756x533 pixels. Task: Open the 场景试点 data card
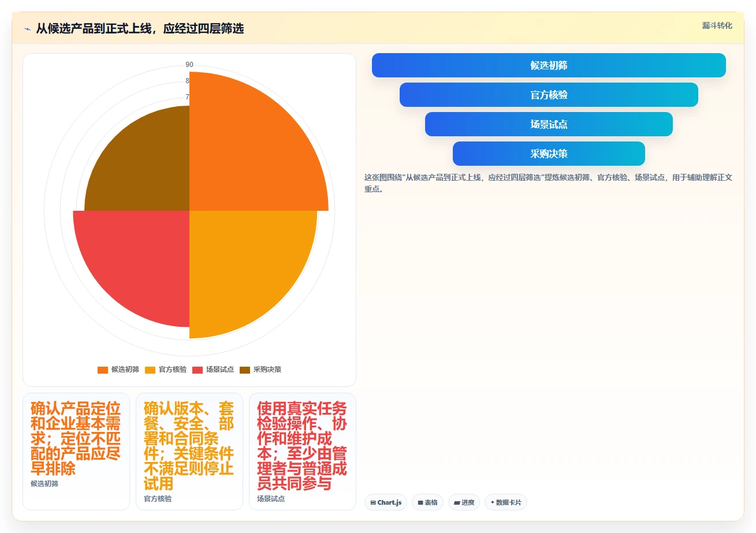[x=303, y=452]
